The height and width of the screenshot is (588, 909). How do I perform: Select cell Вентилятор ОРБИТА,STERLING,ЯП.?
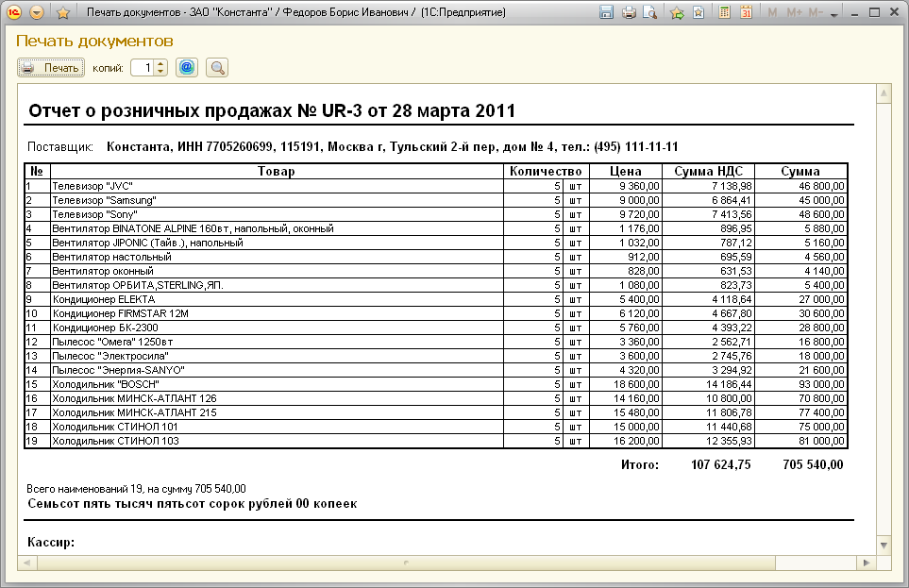coord(277,285)
